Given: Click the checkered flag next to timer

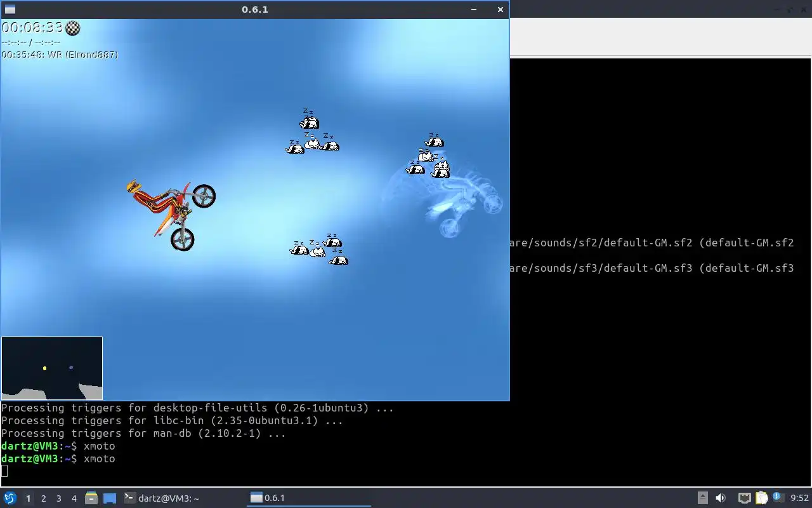Looking at the screenshot, I should 73,27.
